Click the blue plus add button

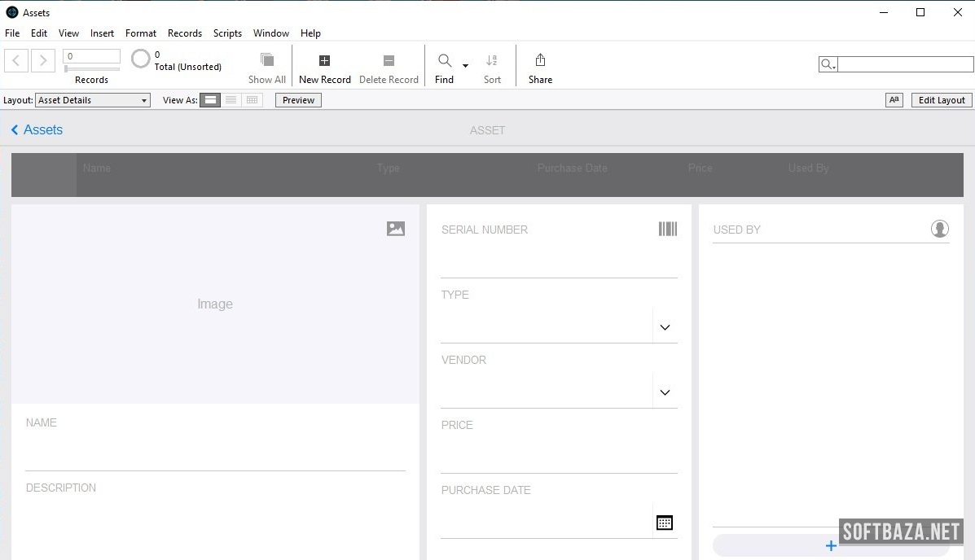[831, 546]
